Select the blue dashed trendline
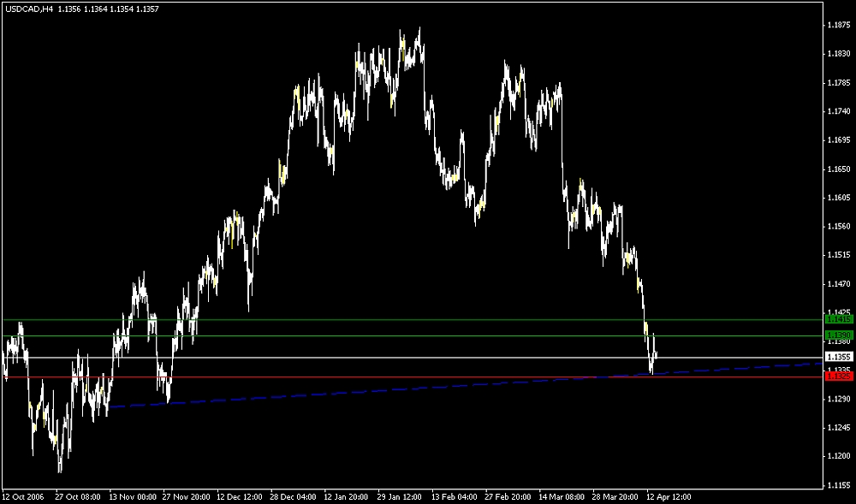The width and height of the screenshot is (856, 504). 342,392
